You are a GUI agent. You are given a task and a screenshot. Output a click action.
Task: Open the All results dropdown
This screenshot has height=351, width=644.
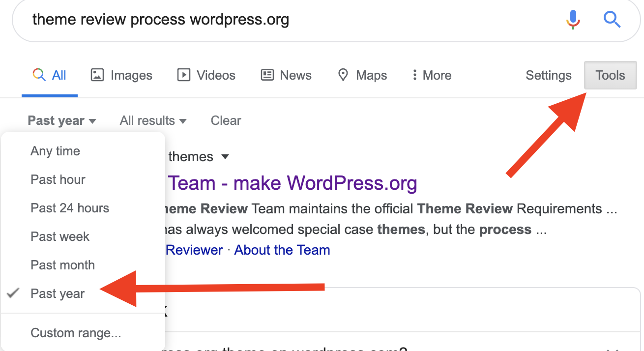153,121
